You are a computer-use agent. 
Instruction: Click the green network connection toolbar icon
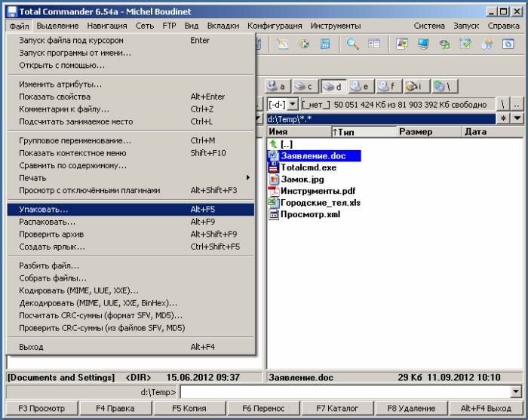tap(444, 44)
